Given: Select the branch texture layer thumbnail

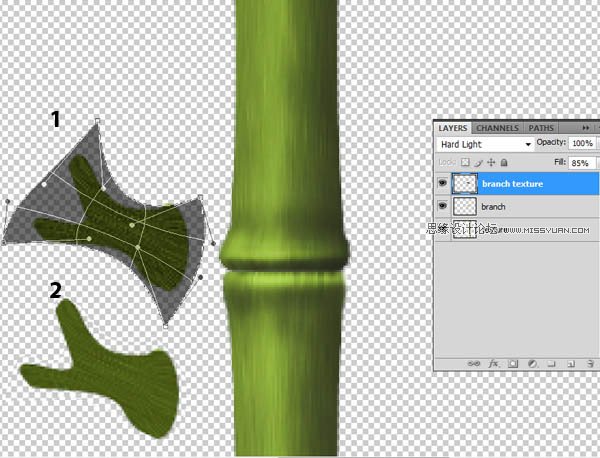Looking at the screenshot, I should point(465,184).
